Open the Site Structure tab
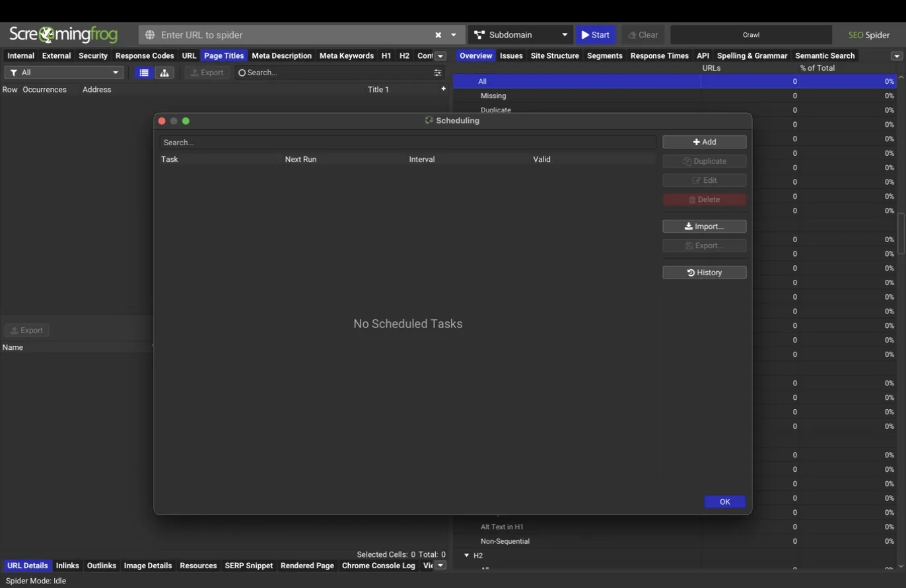This screenshot has width=906, height=588. coord(555,55)
